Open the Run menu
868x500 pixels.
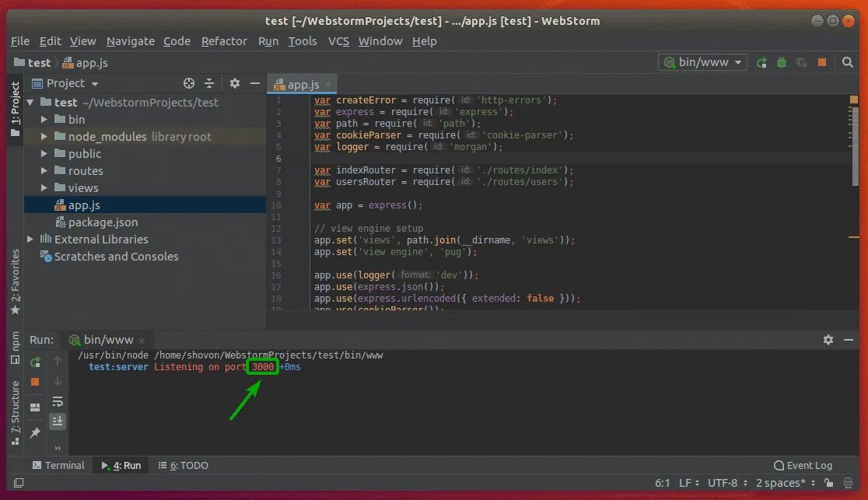pos(268,41)
